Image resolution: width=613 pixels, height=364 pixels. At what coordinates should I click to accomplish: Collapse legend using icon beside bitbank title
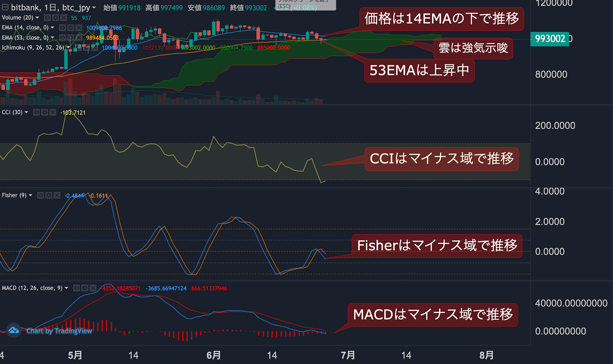pyautogui.click(x=5, y=7)
